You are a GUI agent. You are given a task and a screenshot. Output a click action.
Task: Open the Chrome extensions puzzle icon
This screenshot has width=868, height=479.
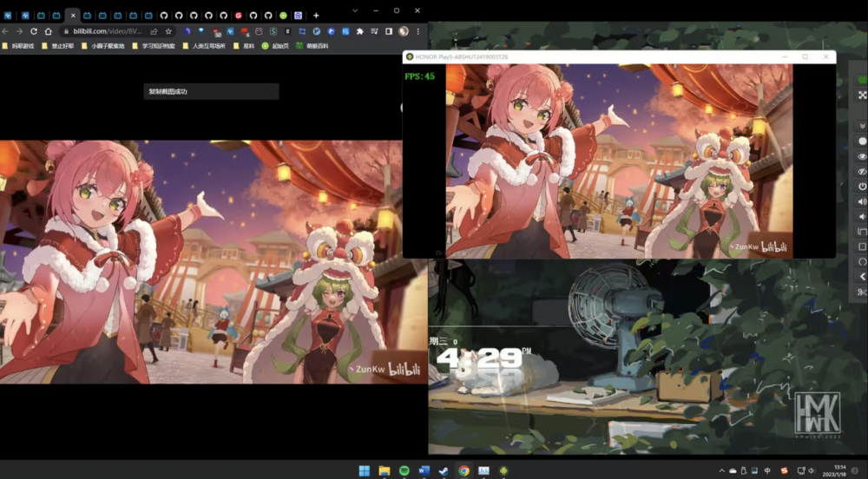pyautogui.click(x=360, y=31)
